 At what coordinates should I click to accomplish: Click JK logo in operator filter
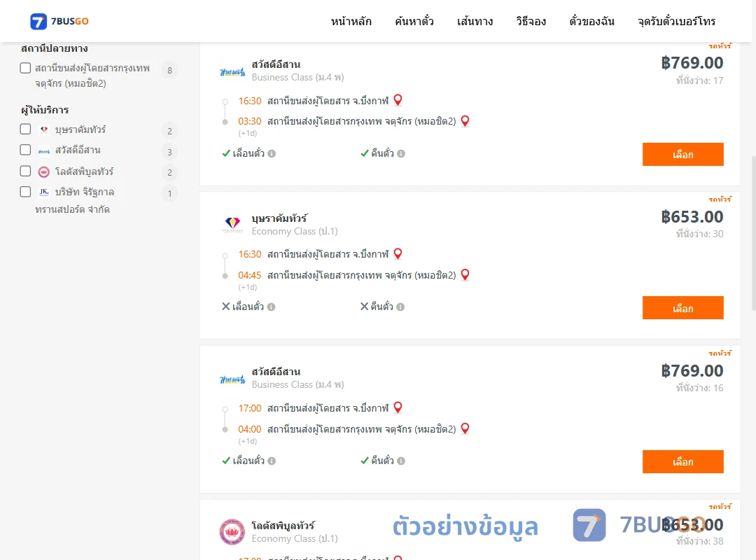(44, 192)
